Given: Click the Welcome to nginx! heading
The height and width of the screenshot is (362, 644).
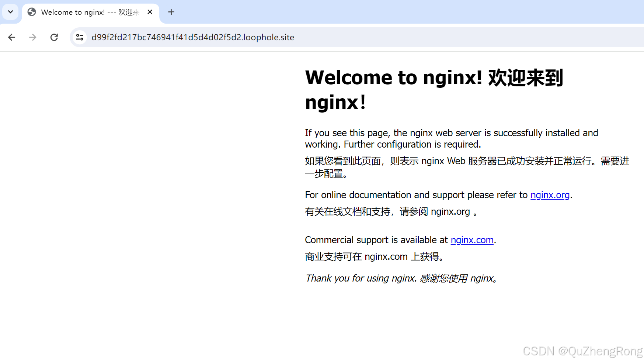Looking at the screenshot, I should [434, 90].
